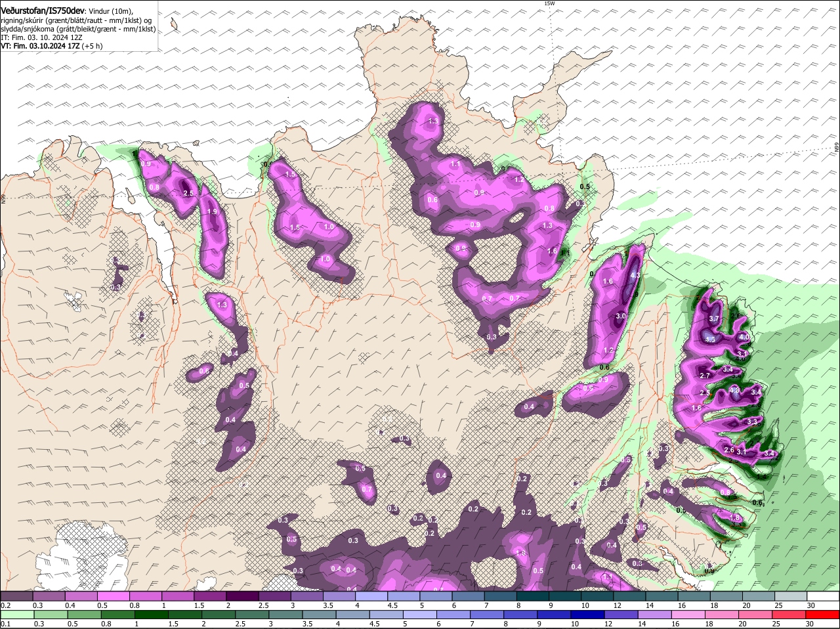Screen dimensions: 840x629
Task: Click the IT: Fim. 03. 10. 2024 12Z line
Action: (41, 38)
